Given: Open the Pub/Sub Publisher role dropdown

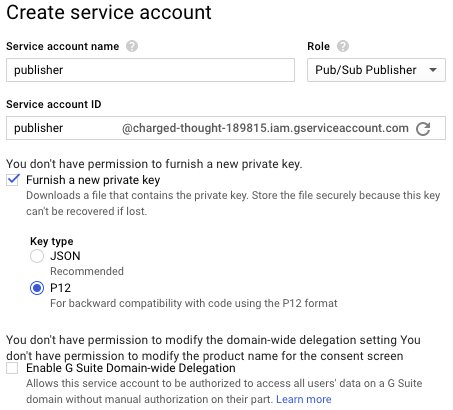Looking at the screenshot, I should tap(376, 70).
